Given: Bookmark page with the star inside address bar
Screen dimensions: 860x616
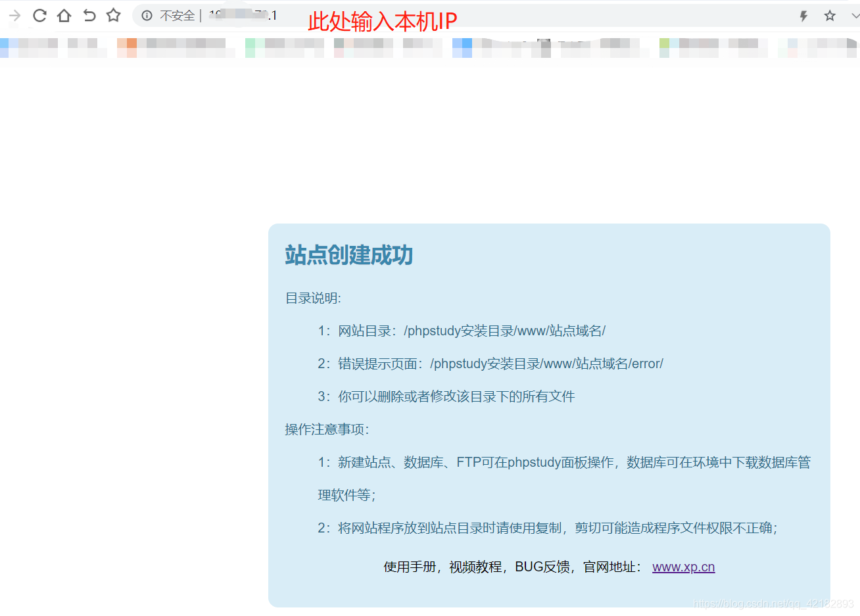Looking at the screenshot, I should click(x=830, y=16).
